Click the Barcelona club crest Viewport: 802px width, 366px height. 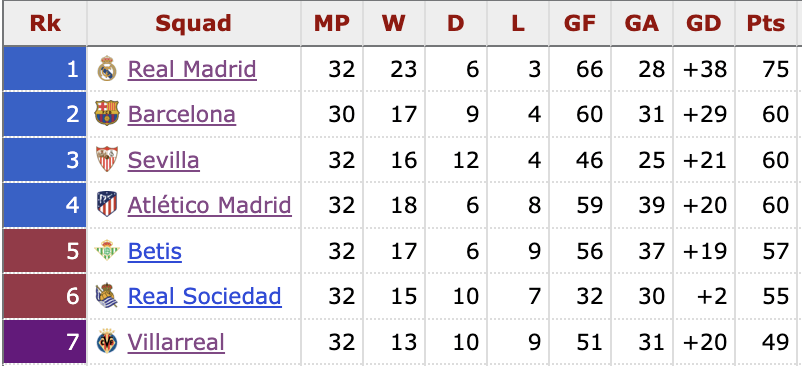pos(107,113)
